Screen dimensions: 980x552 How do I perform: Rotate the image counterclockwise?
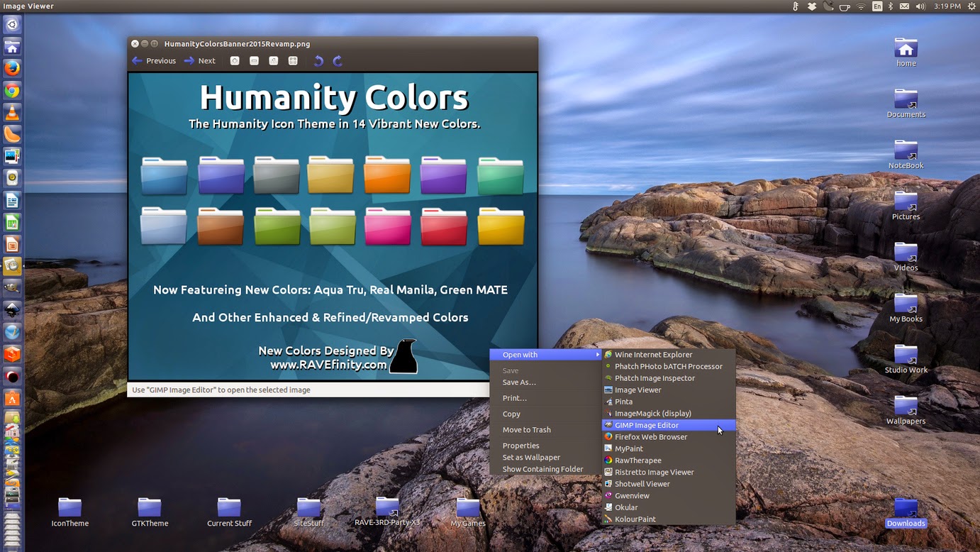click(318, 61)
